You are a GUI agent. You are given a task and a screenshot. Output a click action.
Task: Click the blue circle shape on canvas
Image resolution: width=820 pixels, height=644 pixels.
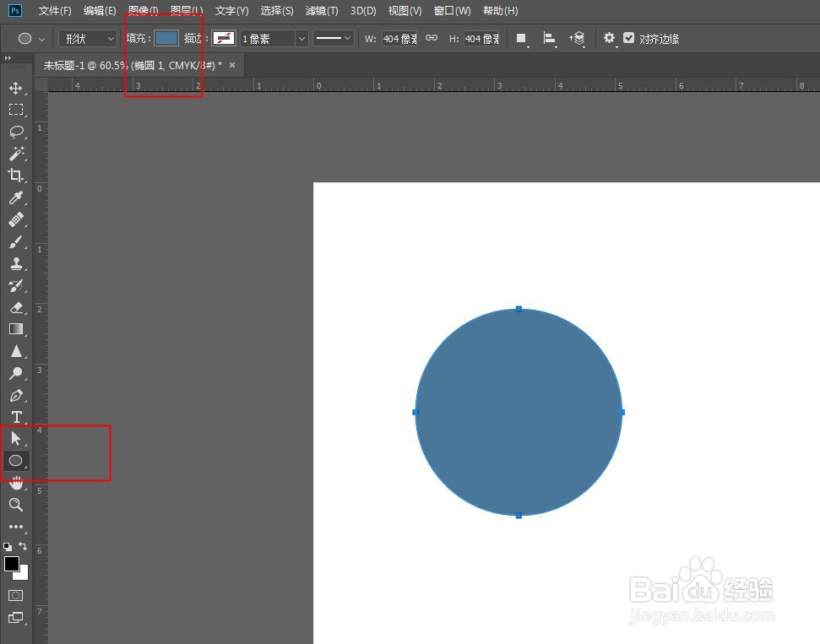(x=519, y=412)
